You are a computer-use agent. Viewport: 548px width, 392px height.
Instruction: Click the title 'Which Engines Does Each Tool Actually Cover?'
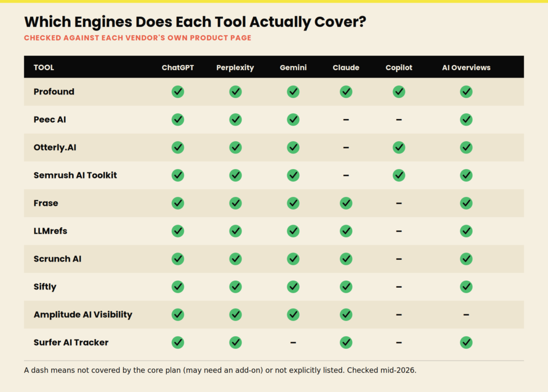195,22
